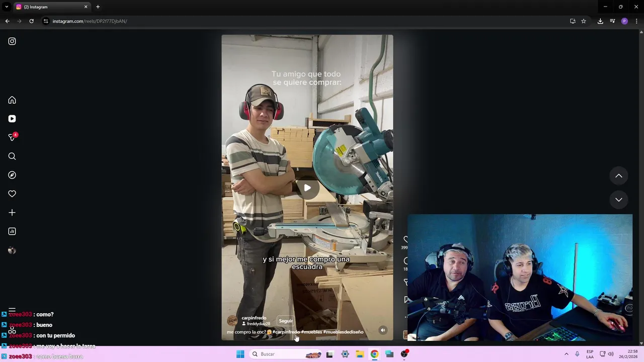Viewport: 644px width, 362px height.
Task: Open Chrome media controls icon
Action: coord(612,21)
